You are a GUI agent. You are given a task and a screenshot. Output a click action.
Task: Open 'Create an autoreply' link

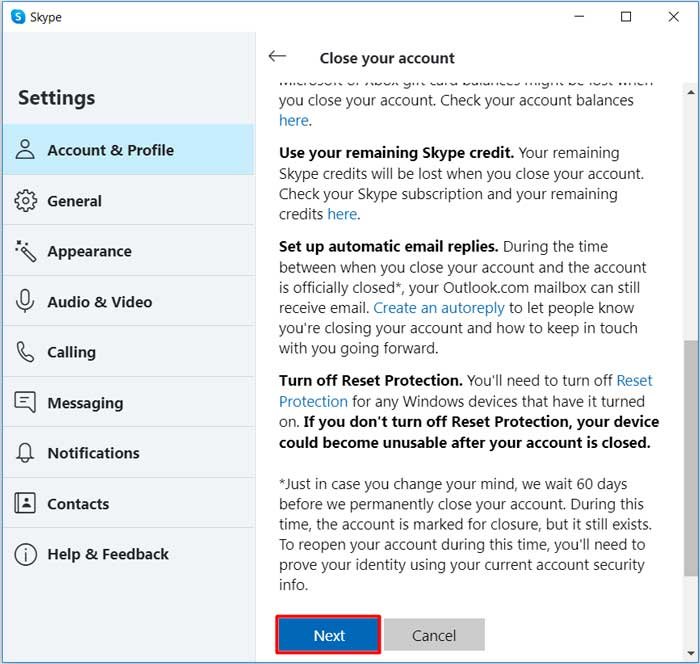[x=439, y=308]
